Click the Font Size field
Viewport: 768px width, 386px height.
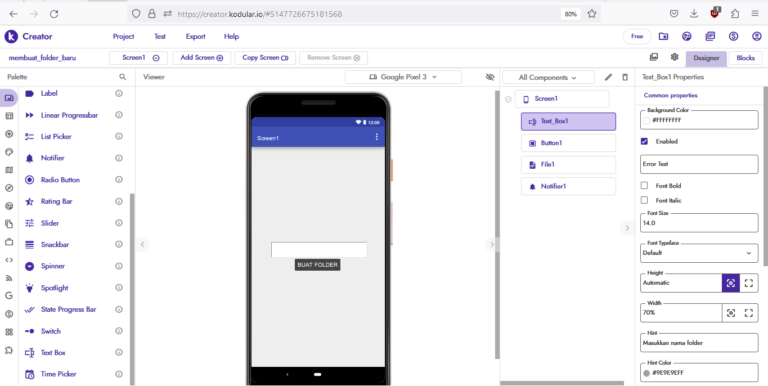pos(699,223)
